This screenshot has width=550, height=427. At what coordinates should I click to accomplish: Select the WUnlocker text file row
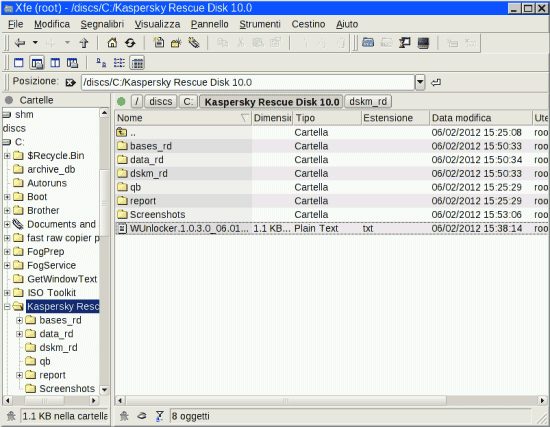click(332, 228)
